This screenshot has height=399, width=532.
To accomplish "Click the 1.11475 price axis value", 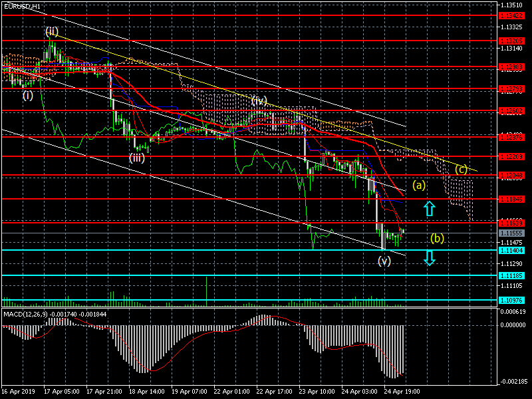I will click(x=511, y=242).
